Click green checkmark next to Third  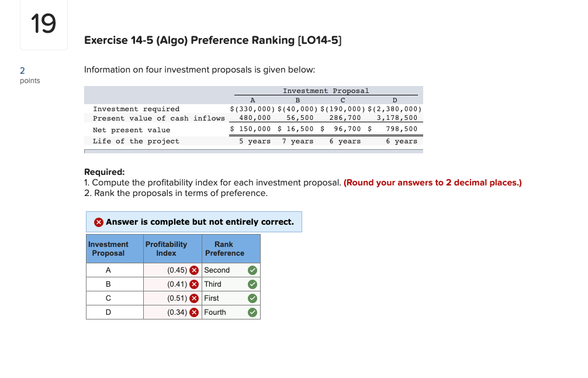253,284
